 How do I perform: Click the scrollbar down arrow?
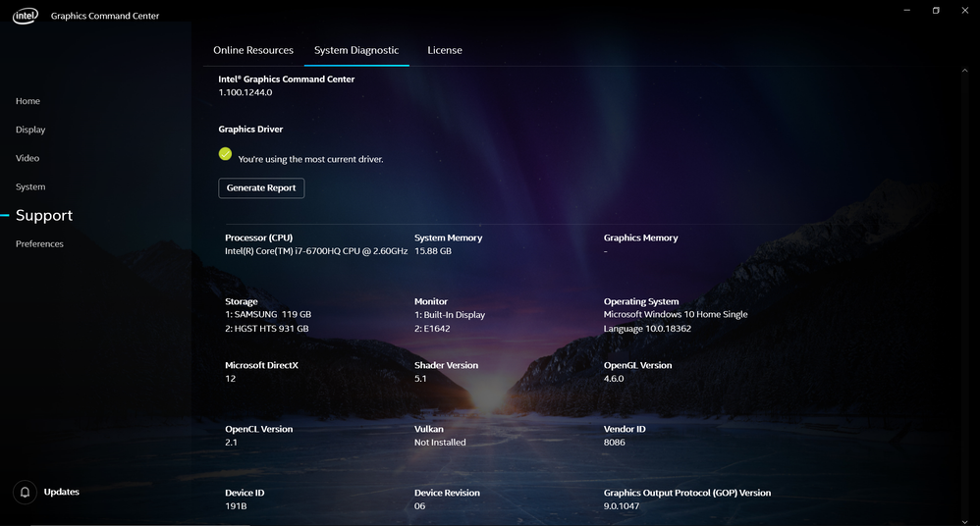[x=964, y=522]
